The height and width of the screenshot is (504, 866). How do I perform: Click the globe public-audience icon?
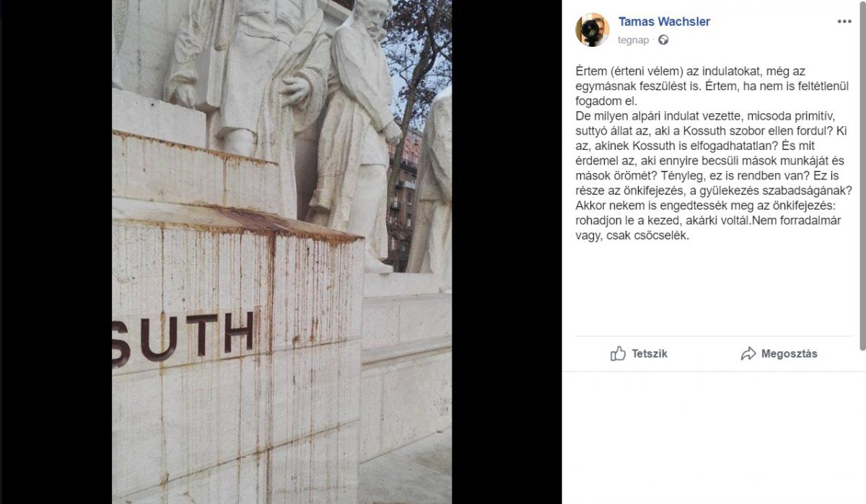(x=663, y=40)
